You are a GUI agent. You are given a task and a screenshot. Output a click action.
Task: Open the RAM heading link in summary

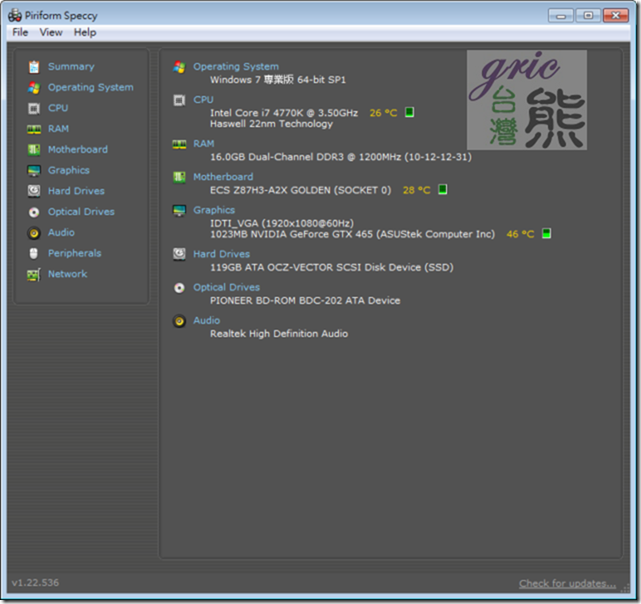click(204, 144)
